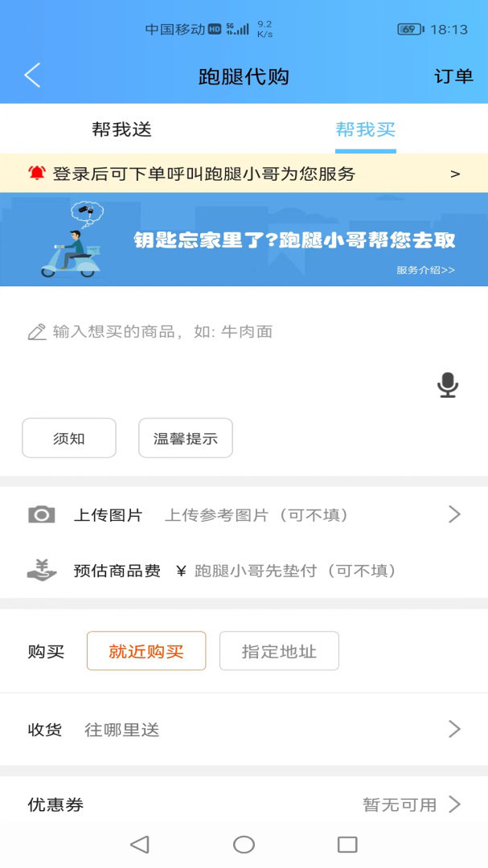Open the 订单 orders page

(453, 76)
